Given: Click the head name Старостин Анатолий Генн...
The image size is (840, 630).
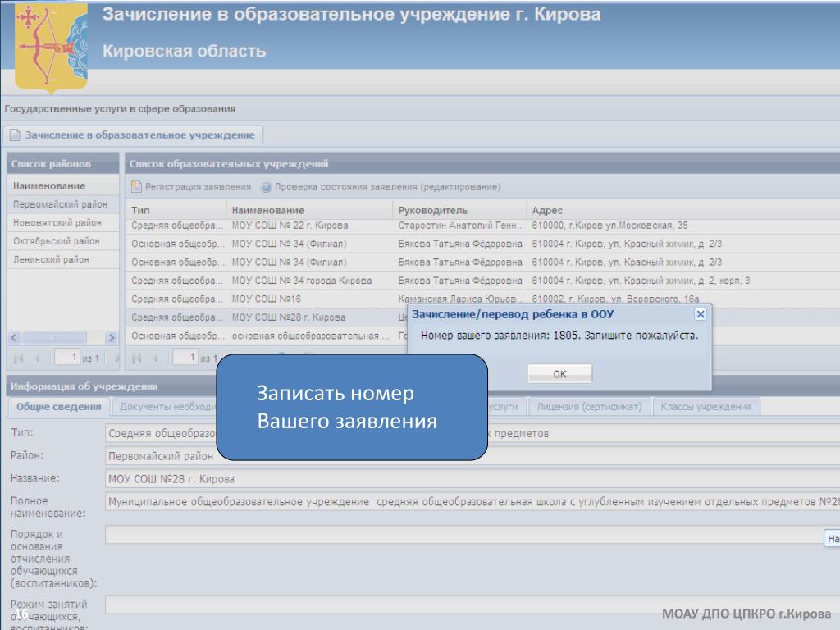Looking at the screenshot, I should click(461, 226).
